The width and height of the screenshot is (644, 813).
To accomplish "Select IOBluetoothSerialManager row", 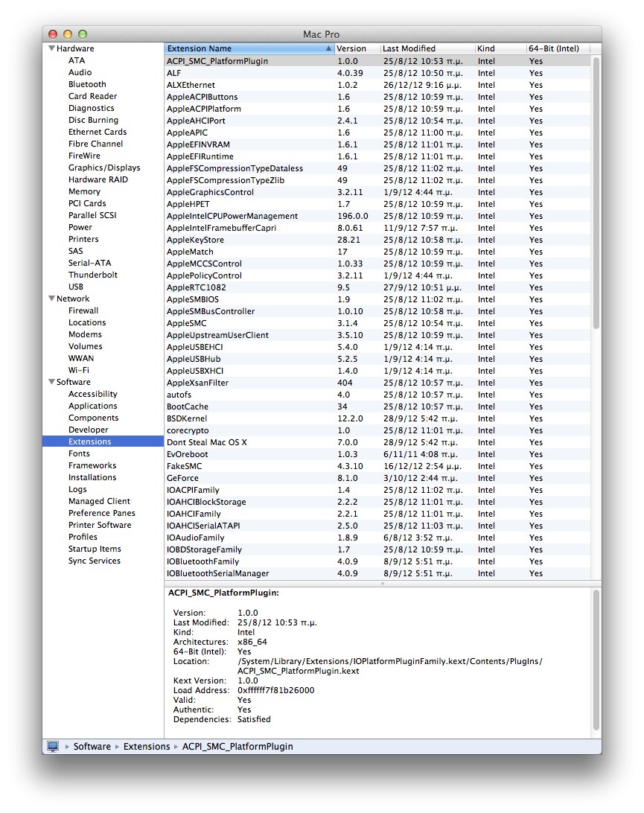I will (x=377, y=574).
